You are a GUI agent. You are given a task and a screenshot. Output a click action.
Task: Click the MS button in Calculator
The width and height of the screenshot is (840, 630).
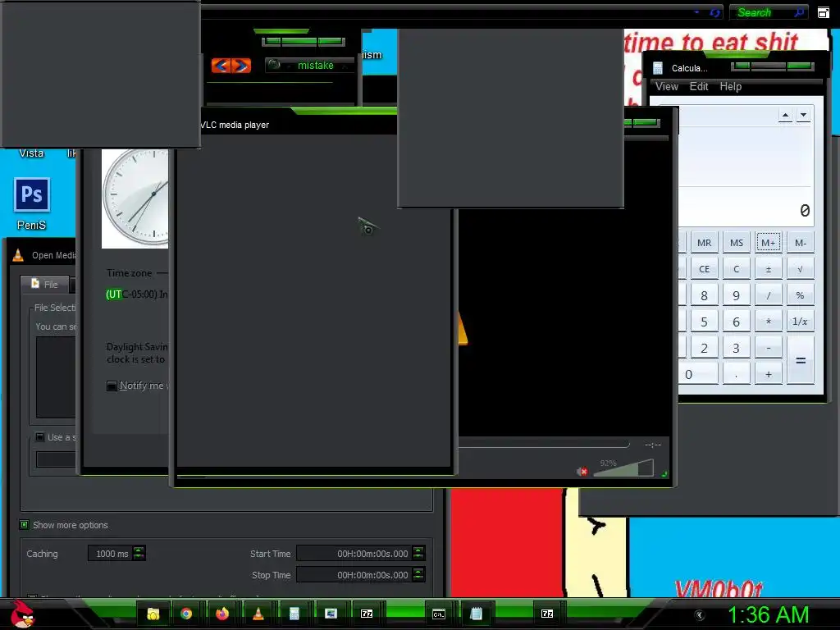point(737,243)
